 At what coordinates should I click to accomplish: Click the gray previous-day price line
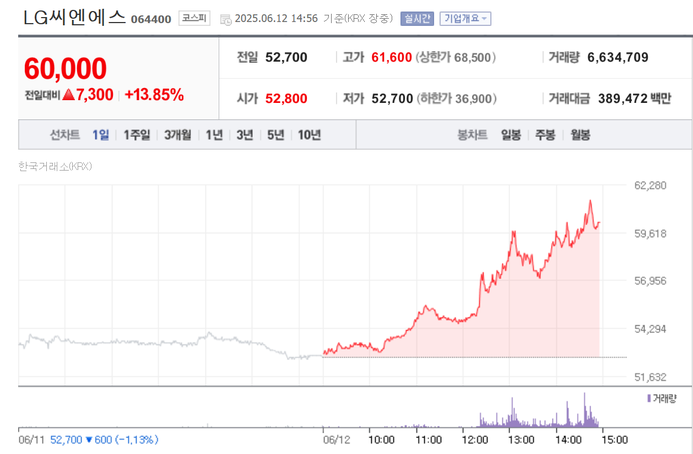point(170,344)
